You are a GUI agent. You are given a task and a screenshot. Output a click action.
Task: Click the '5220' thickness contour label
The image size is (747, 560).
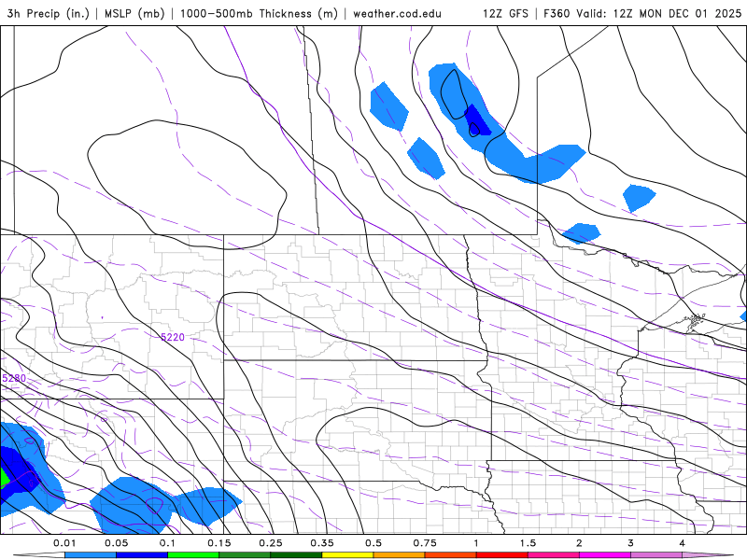click(173, 337)
